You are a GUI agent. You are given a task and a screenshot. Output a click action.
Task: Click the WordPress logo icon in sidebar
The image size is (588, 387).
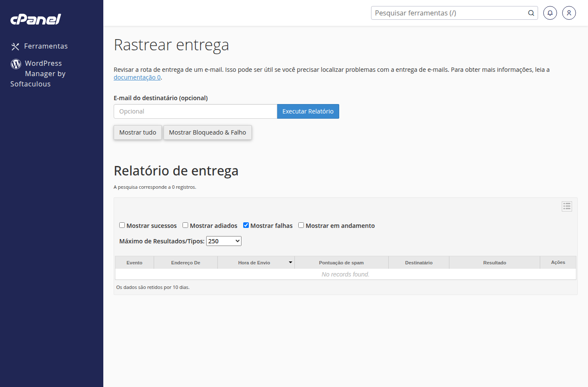point(16,64)
